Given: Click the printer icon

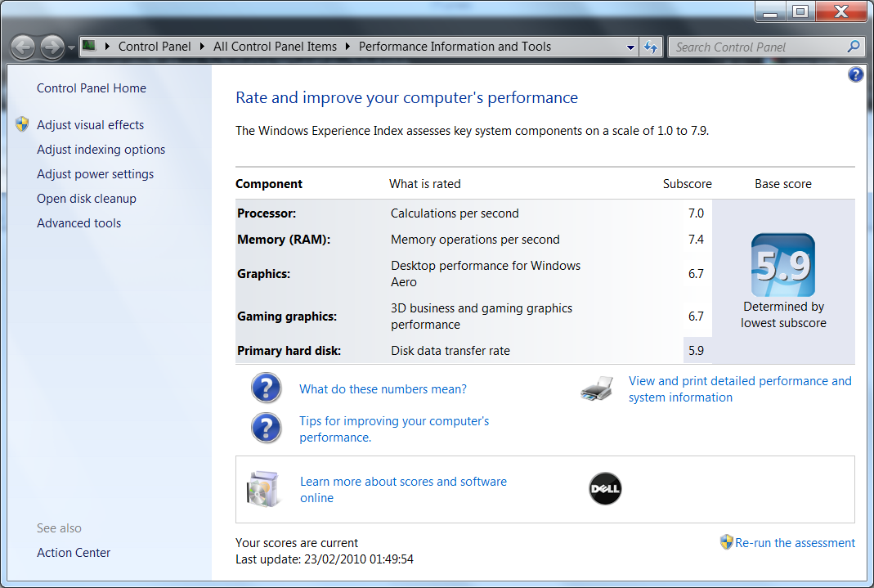Looking at the screenshot, I should click(597, 388).
